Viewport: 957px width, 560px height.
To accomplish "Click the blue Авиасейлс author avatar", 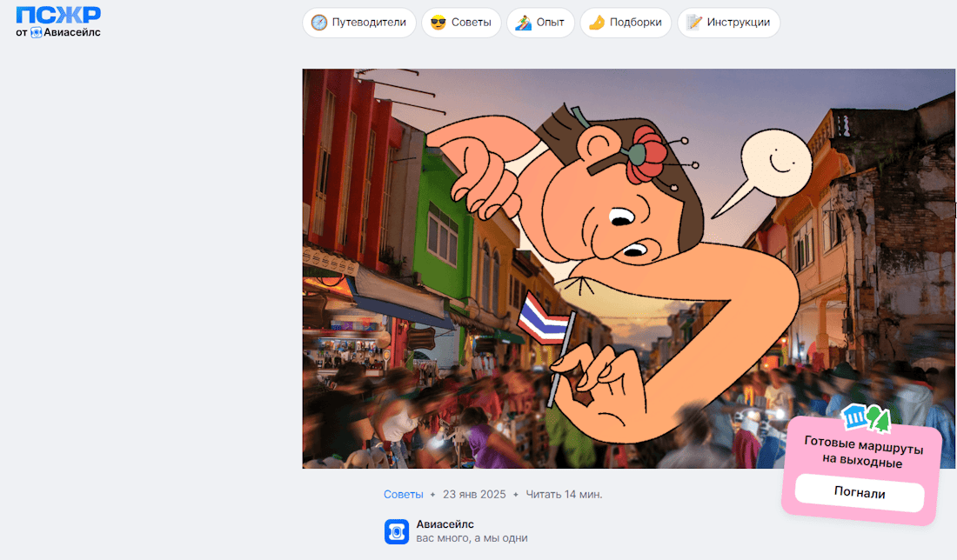I will point(397,531).
